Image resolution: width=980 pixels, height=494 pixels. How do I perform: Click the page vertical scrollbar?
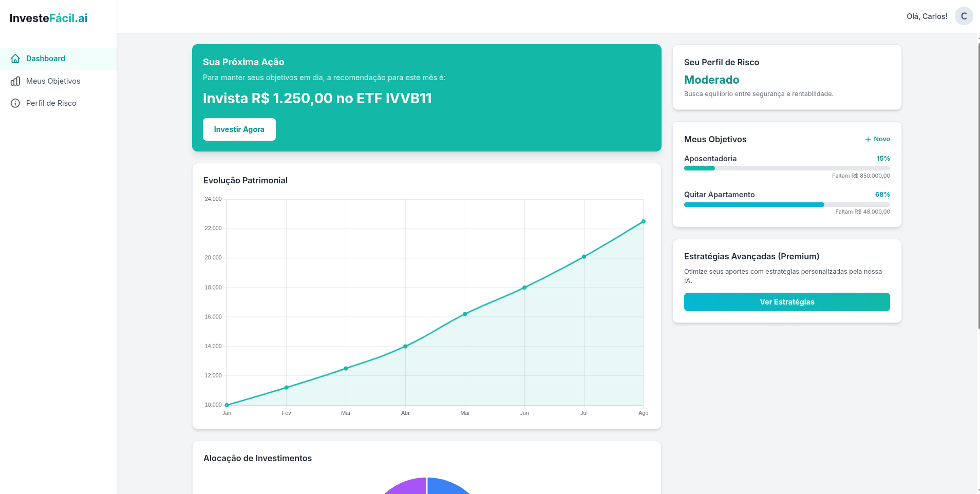(978, 185)
